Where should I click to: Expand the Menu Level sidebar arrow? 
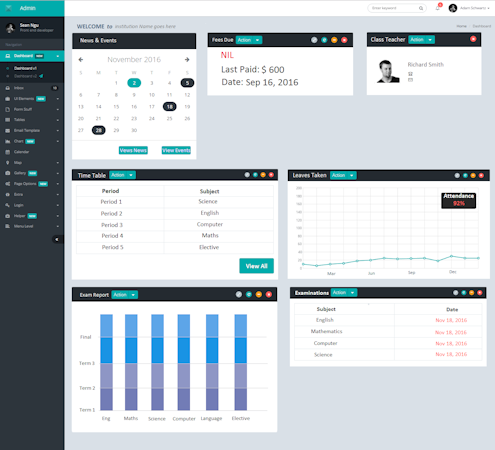(58, 226)
